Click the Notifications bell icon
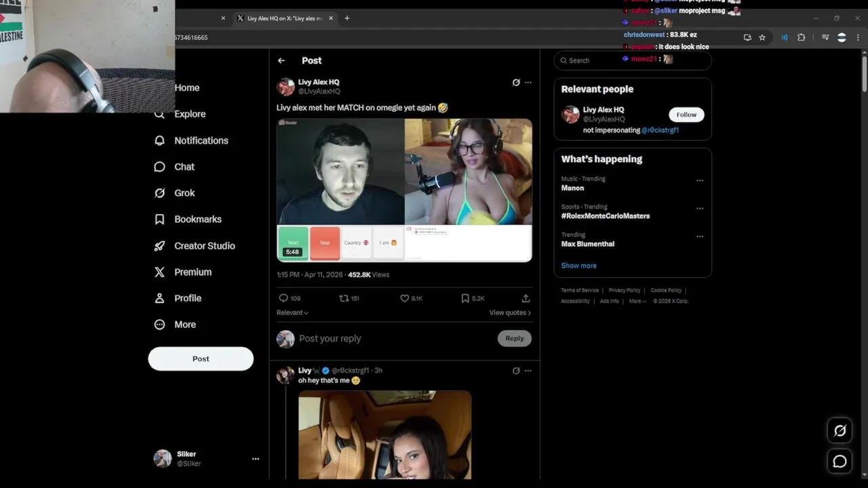 tap(159, 140)
